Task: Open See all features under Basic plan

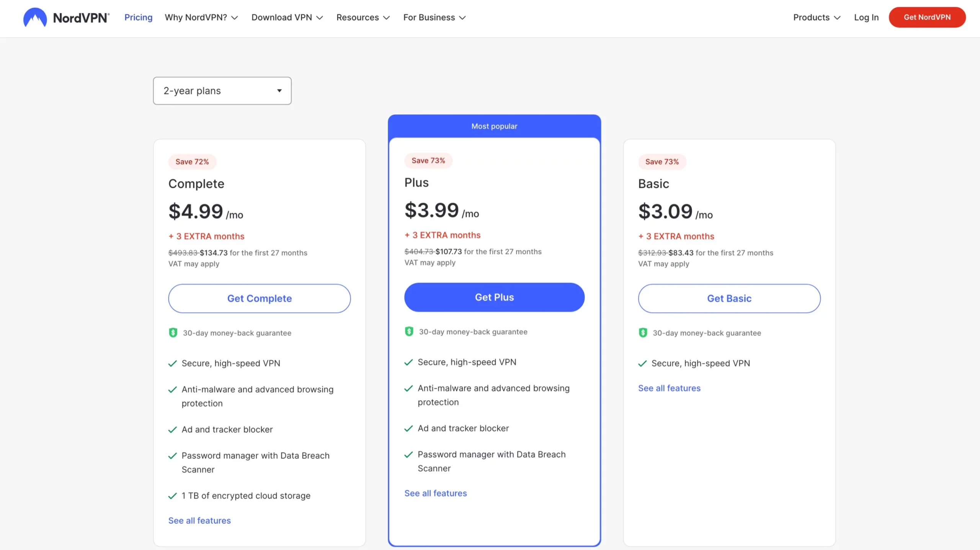Action: 669,388
